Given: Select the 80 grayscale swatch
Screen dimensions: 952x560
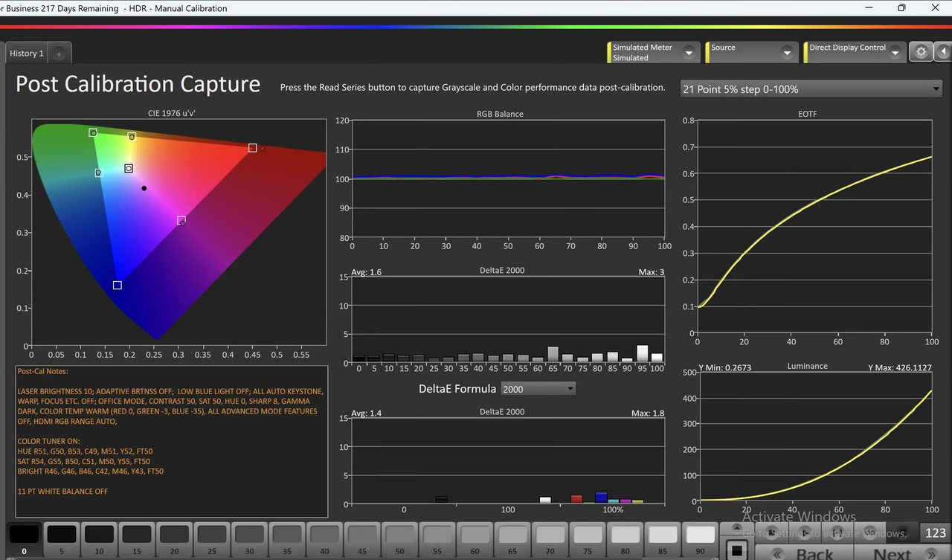Looking at the screenshot, I should point(625,538).
